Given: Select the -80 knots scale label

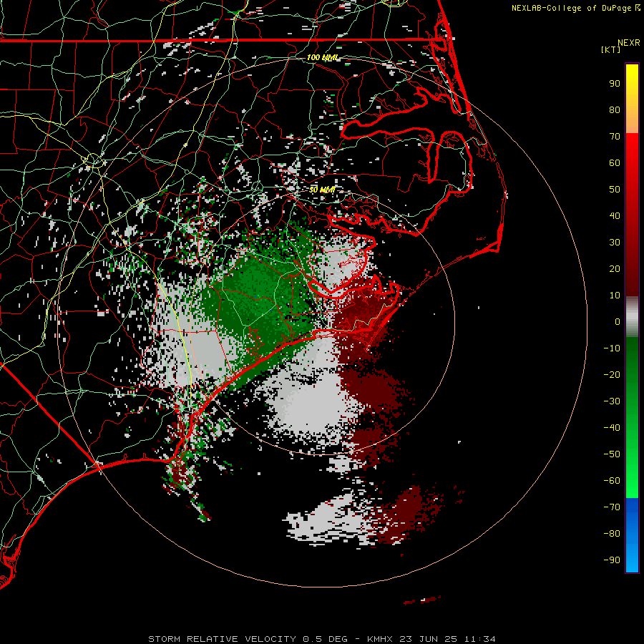Looking at the screenshot, I should point(612,534).
